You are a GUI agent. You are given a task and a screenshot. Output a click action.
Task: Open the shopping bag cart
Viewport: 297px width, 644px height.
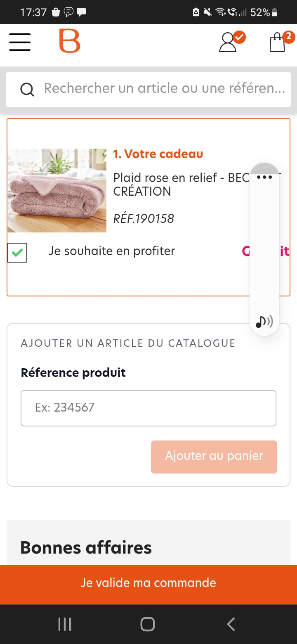278,42
